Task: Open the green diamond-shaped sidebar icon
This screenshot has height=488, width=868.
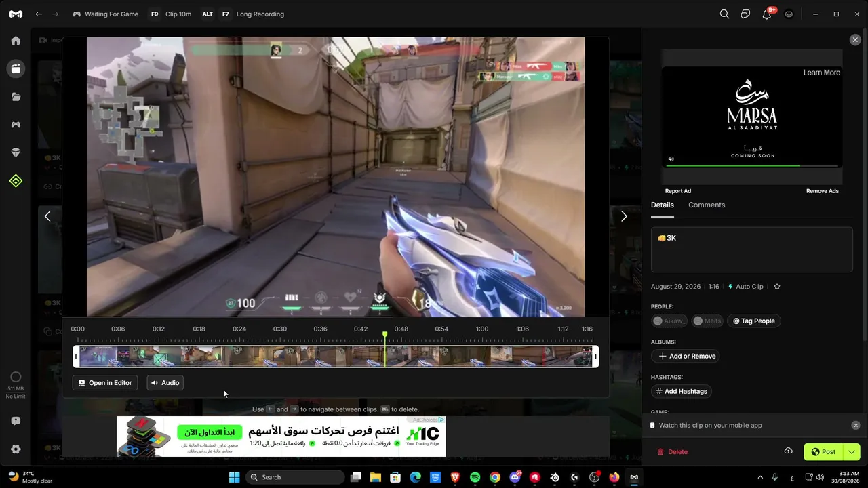Action: (16, 181)
